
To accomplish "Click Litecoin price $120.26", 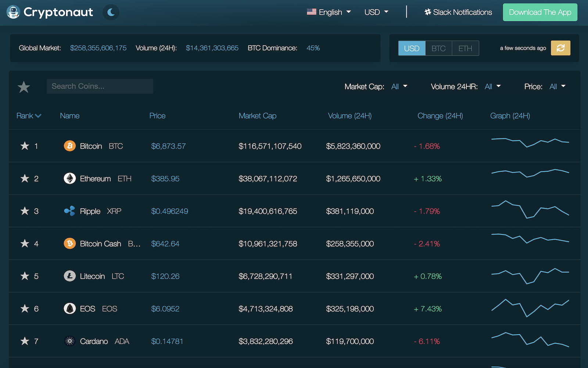I will point(165,276).
